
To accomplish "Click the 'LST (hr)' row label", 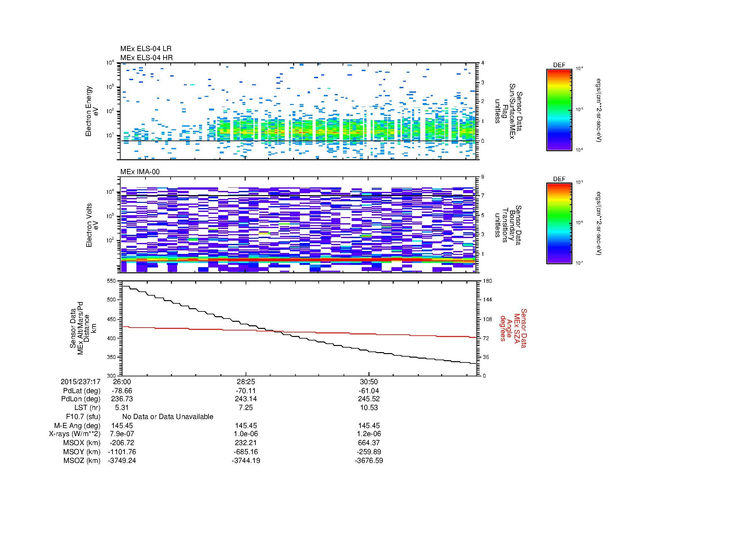I will point(87,408).
